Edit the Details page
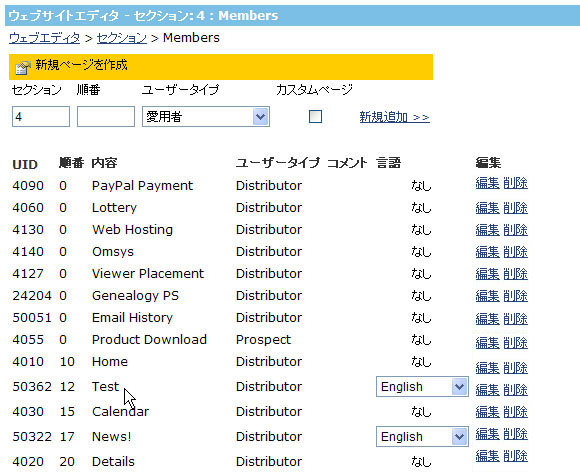This screenshot has height=472, width=580. (x=487, y=456)
